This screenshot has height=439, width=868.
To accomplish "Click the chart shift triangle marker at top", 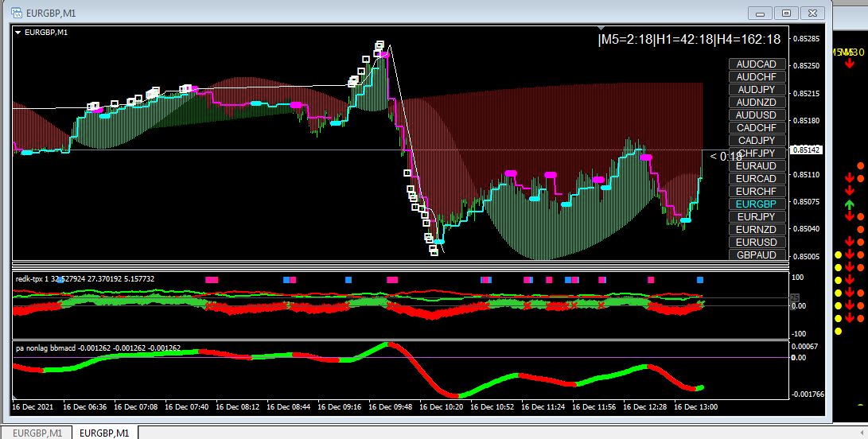I will click(603, 29).
